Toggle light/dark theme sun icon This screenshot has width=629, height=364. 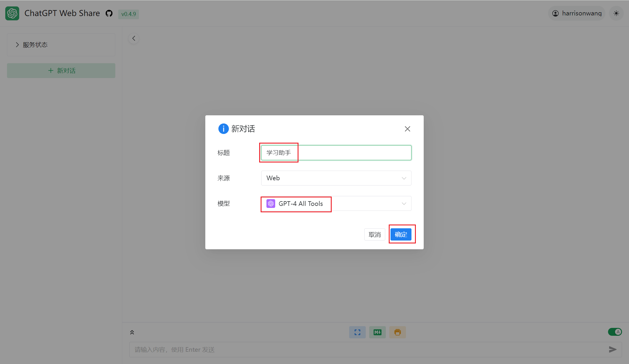[x=616, y=13]
